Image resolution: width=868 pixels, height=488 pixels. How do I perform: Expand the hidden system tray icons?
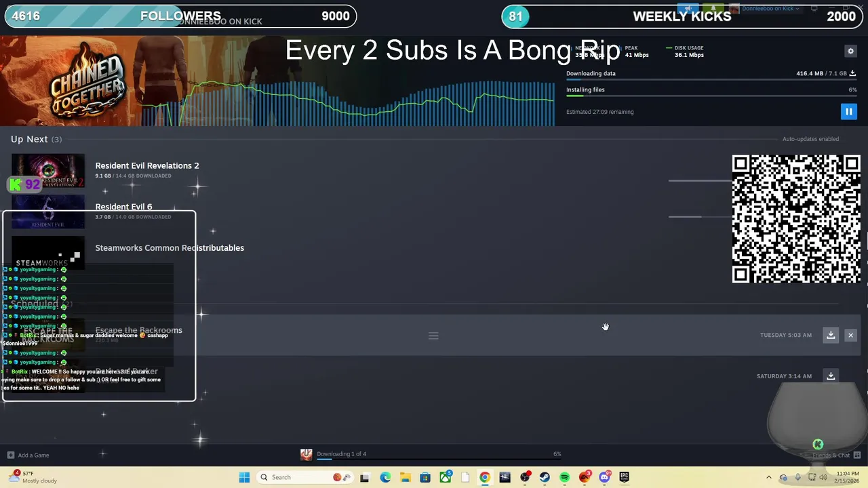[x=768, y=477]
